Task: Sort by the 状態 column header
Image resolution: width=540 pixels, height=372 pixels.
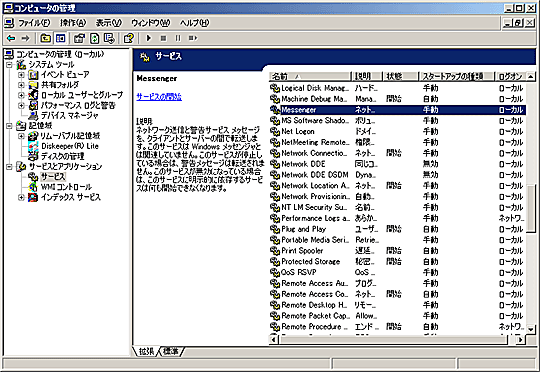Action: click(401, 76)
